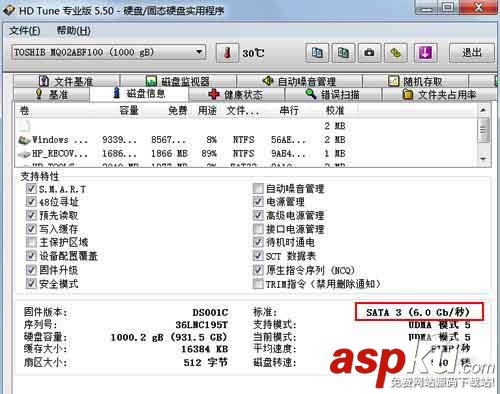The height and width of the screenshot is (394, 500).
Task: Click the 串行 column header
Action: pos(289,110)
